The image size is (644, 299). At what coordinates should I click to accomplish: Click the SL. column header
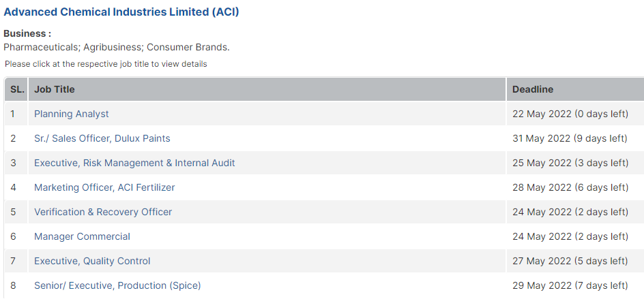coord(16,89)
